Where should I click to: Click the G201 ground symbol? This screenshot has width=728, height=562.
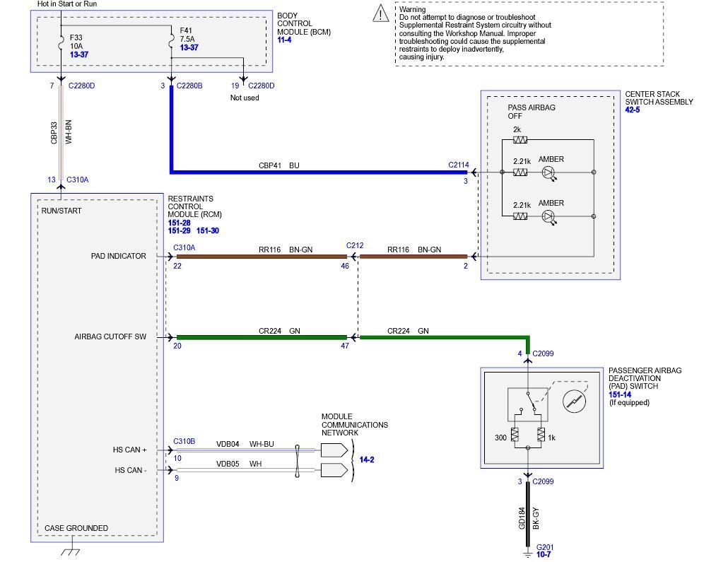coord(527,555)
